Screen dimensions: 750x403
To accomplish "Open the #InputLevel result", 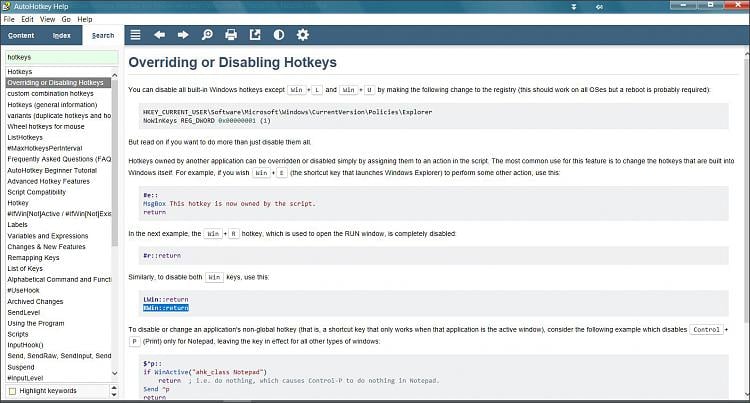I will tap(25, 378).
